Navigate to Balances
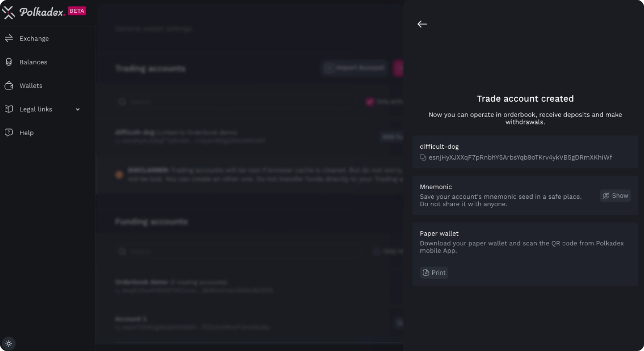Screen dimensions: 644x351 click(x=33, y=62)
